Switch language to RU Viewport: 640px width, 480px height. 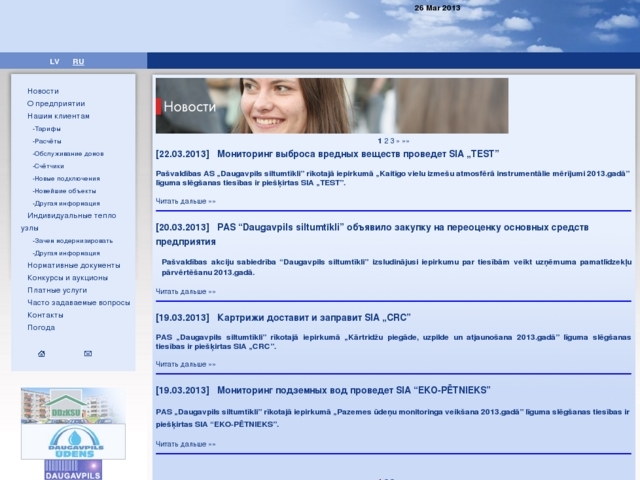pos(78,62)
